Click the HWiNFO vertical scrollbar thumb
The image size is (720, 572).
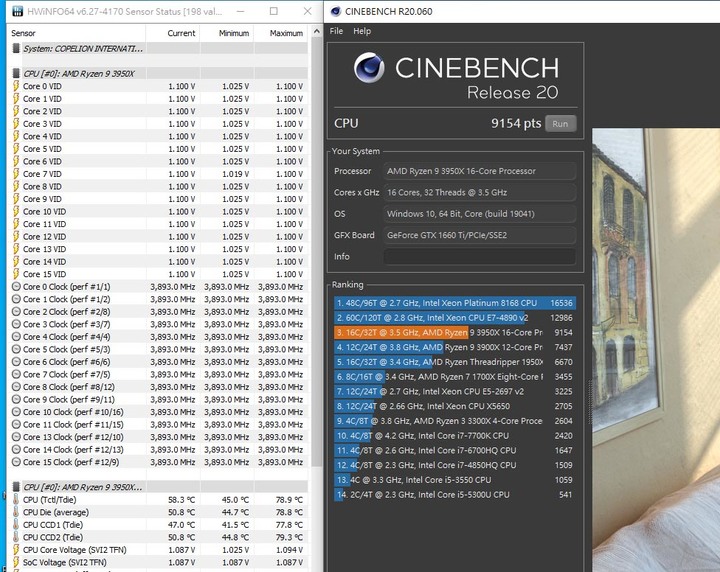(316, 252)
